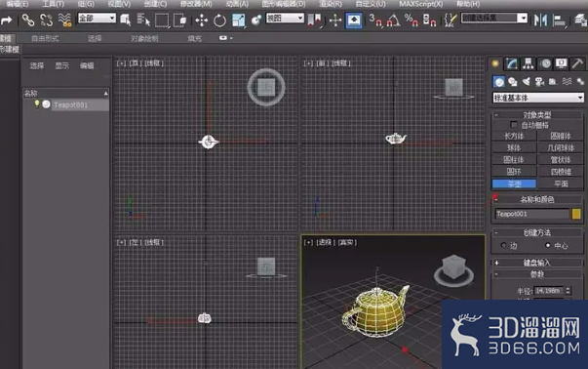The image size is (588, 369).
Task: Open the 编辑(E) menu
Action: coord(18,4)
